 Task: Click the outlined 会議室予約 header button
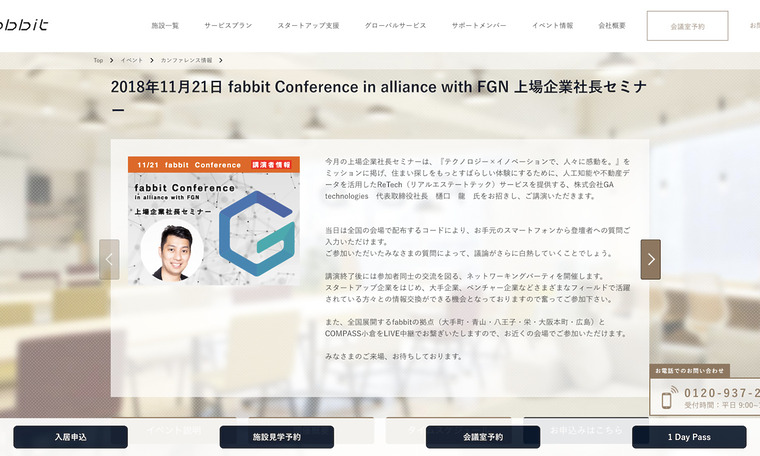click(687, 26)
